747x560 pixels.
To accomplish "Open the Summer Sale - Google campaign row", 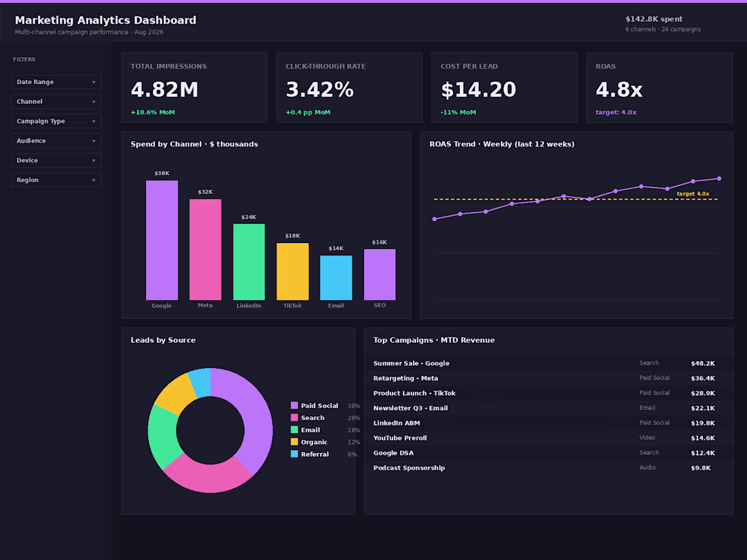I will pos(548,363).
